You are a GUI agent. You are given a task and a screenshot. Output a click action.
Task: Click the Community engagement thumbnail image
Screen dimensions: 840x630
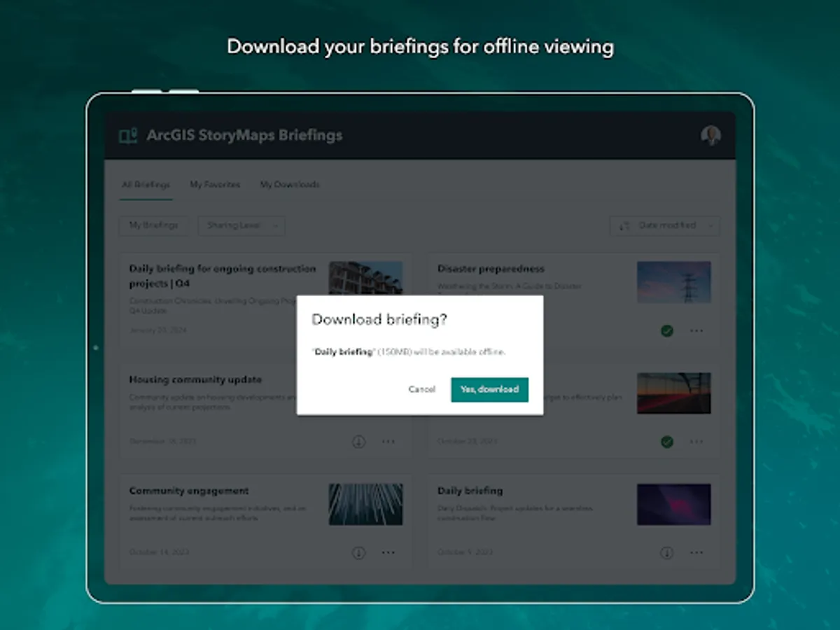point(365,505)
